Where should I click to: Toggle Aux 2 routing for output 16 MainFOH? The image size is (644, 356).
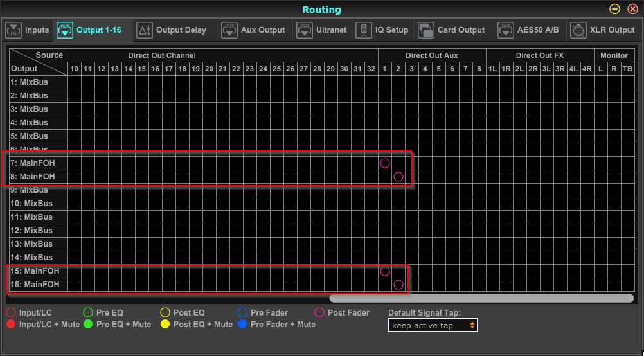click(x=398, y=285)
